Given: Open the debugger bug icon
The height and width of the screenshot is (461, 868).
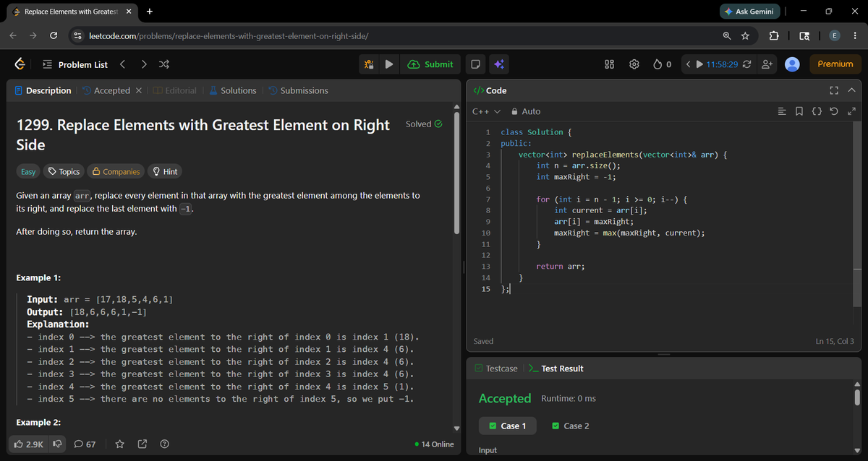Looking at the screenshot, I should [369, 64].
